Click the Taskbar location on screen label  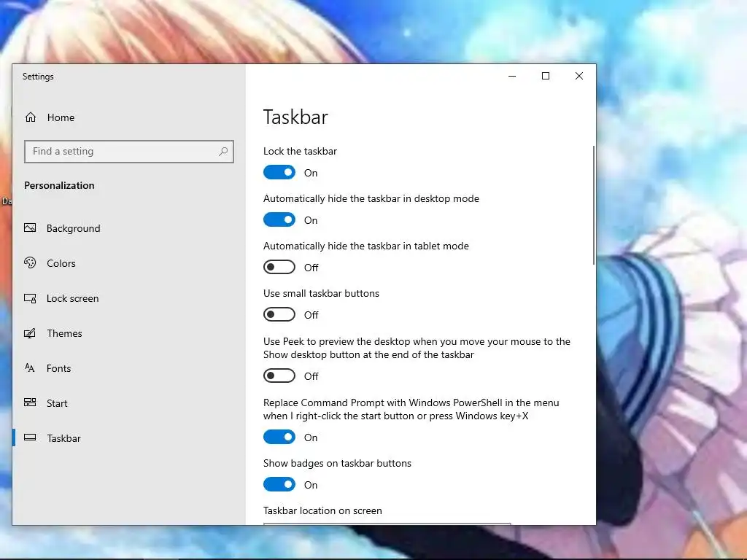(322, 510)
